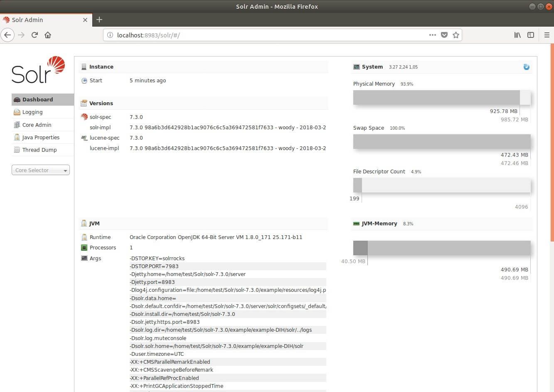
Task: Click the -Dsolr.log.muteconsole argument
Action: pos(158,338)
